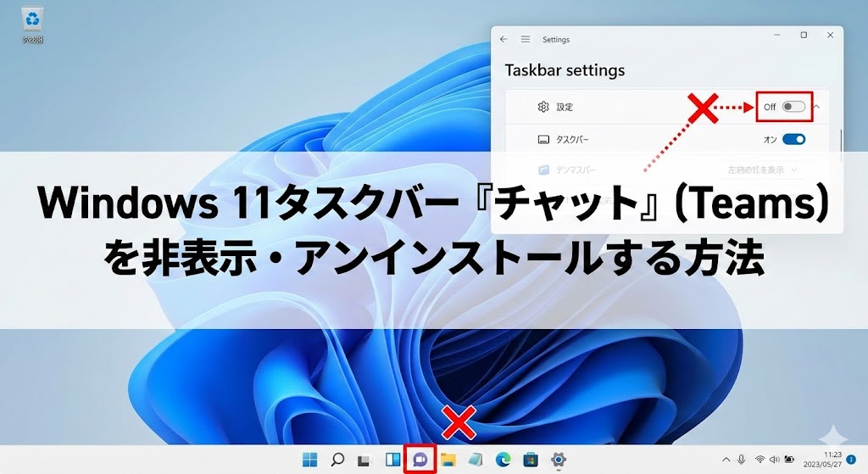Viewport: 868px width, 474px height.
Task: Collapse the 設定 row chevron
Action: (x=817, y=107)
